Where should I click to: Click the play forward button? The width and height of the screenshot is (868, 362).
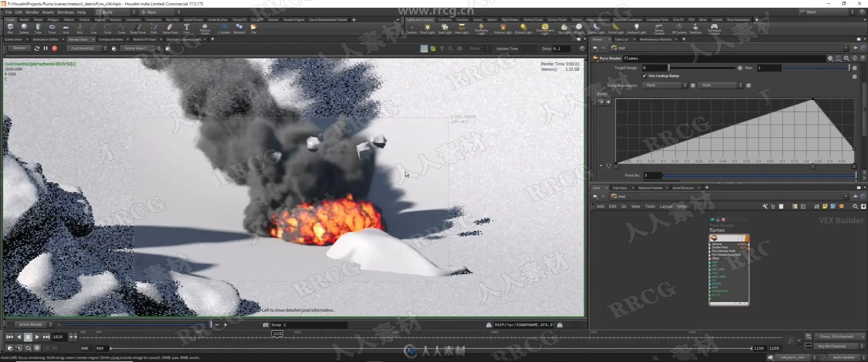tap(37, 337)
